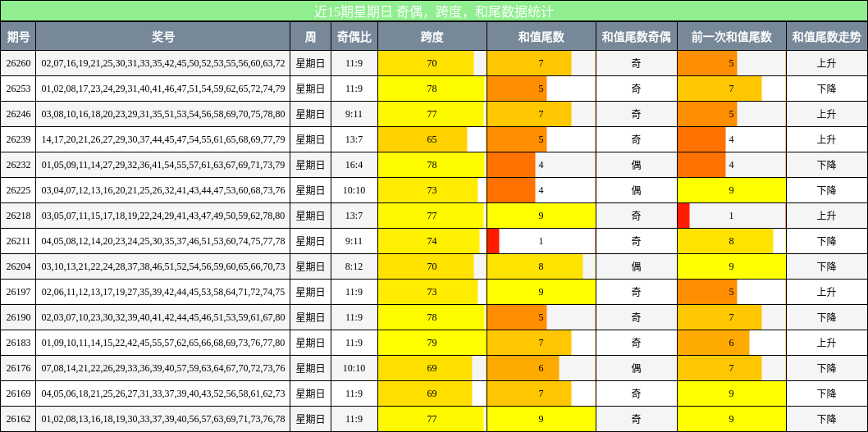
Task: Click 星期日 cell in row 26169
Action: click(311, 393)
